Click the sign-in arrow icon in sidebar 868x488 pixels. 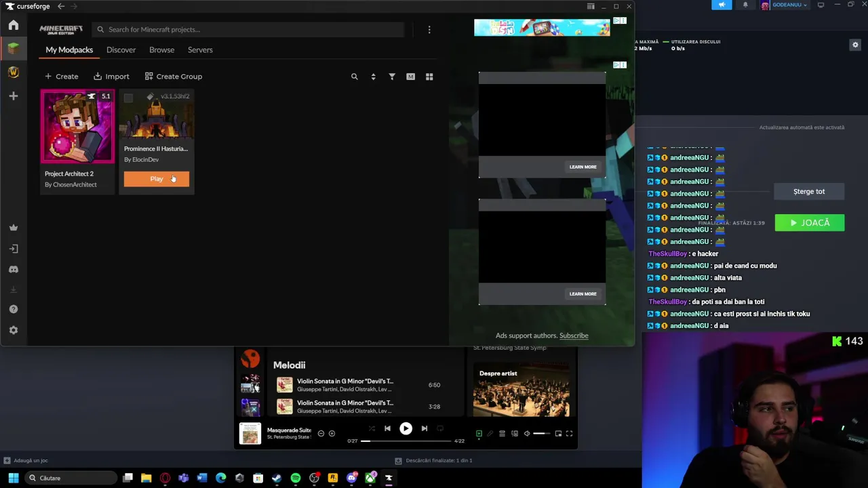(x=14, y=249)
